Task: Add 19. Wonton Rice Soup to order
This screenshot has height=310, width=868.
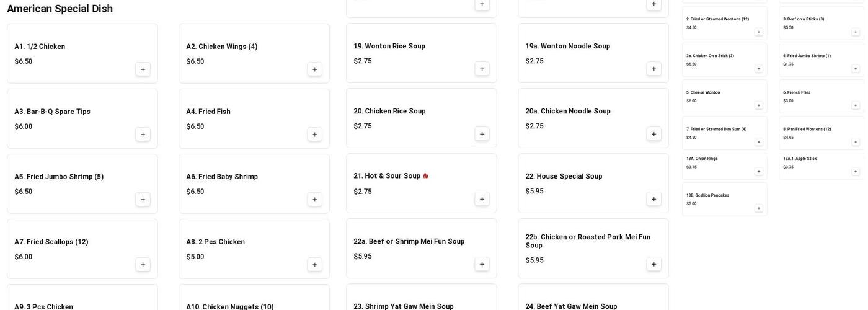Action: click(482, 69)
